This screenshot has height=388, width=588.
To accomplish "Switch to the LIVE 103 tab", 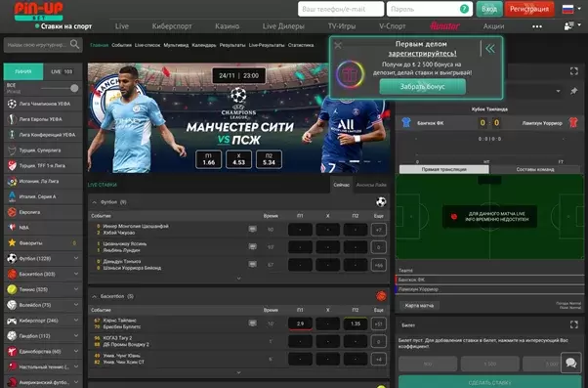I will (x=63, y=71).
